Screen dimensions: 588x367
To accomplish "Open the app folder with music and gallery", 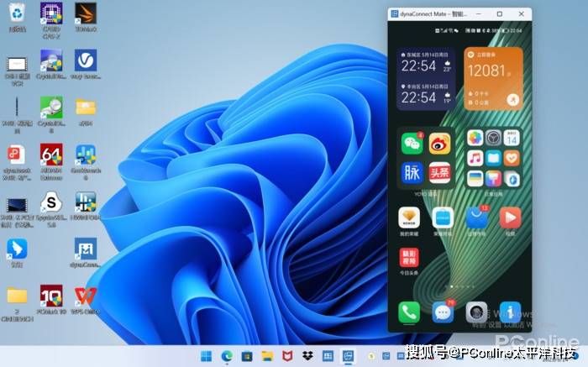I will pos(492,158).
